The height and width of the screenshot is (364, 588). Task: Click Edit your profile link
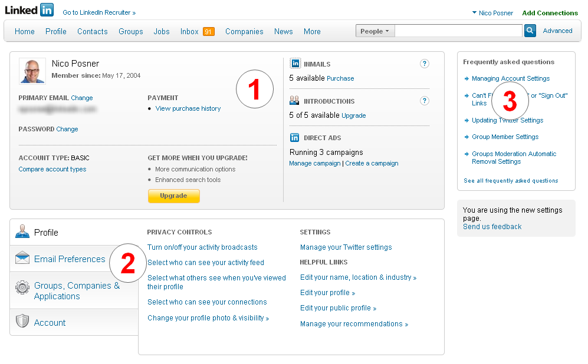327,293
